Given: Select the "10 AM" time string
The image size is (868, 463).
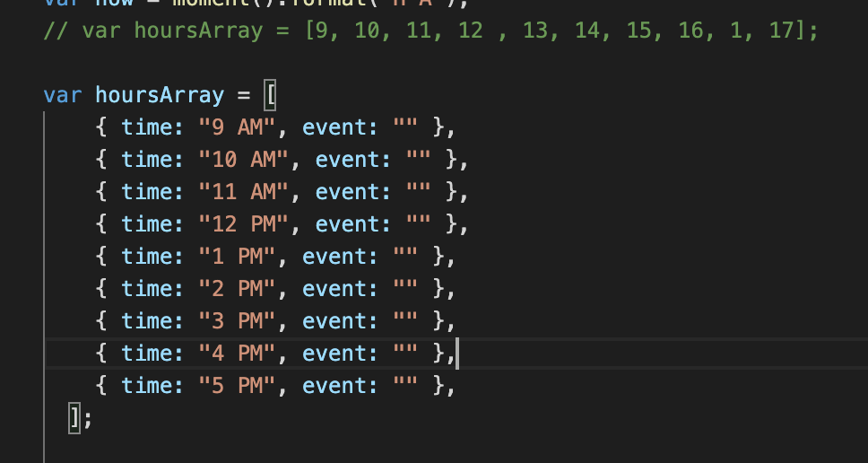Looking at the screenshot, I should click(x=244, y=160).
